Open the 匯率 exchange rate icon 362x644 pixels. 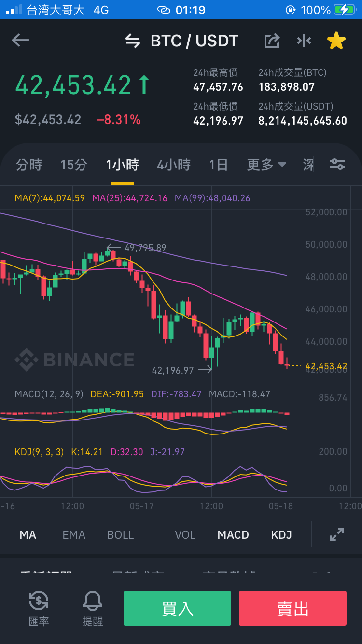pyautogui.click(x=39, y=608)
